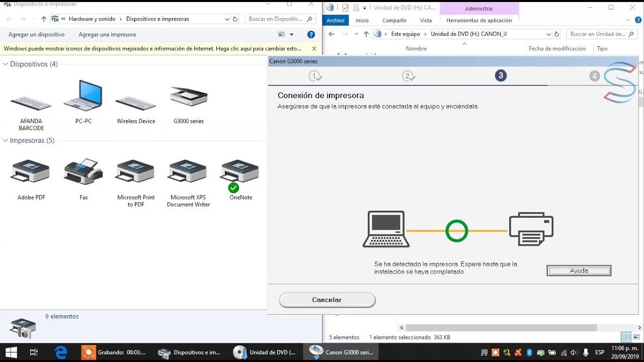Open address history dropdown in Dispositivos window

coord(227,19)
